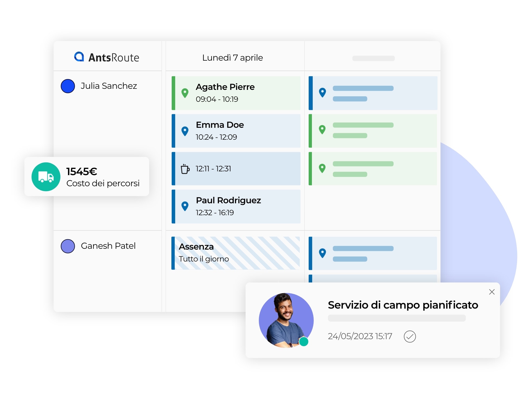The width and height of the screenshot is (532, 399).
Task: Open the placeholder second day column header
Action: (373, 58)
